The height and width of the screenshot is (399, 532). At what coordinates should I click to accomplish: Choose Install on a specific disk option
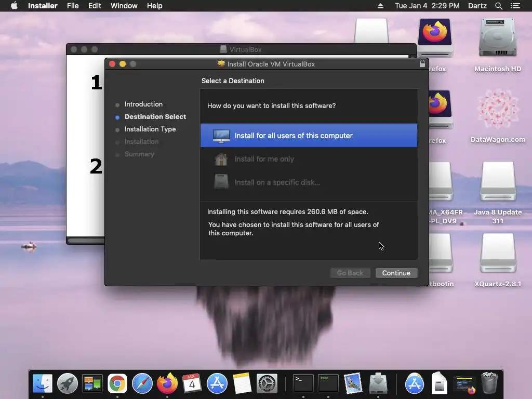(309, 182)
